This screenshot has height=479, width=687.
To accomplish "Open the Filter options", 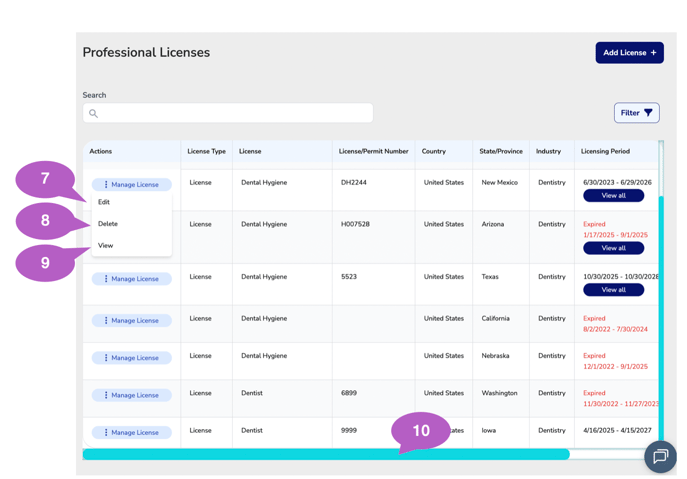I will click(636, 113).
